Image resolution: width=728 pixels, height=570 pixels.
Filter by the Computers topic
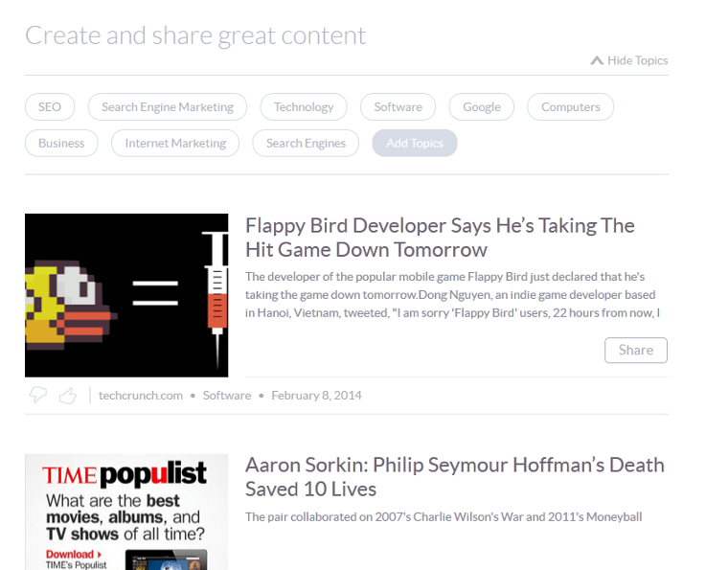point(571,106)
